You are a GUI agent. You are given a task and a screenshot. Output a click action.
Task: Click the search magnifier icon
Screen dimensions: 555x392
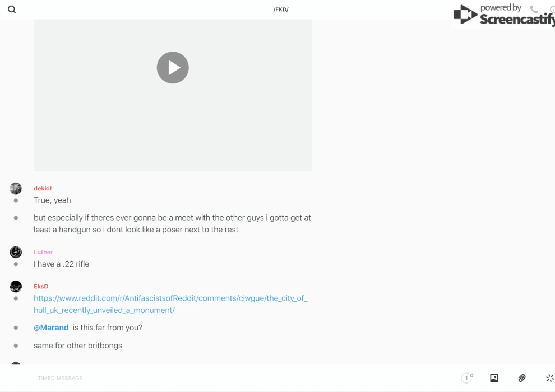(12, 10)
